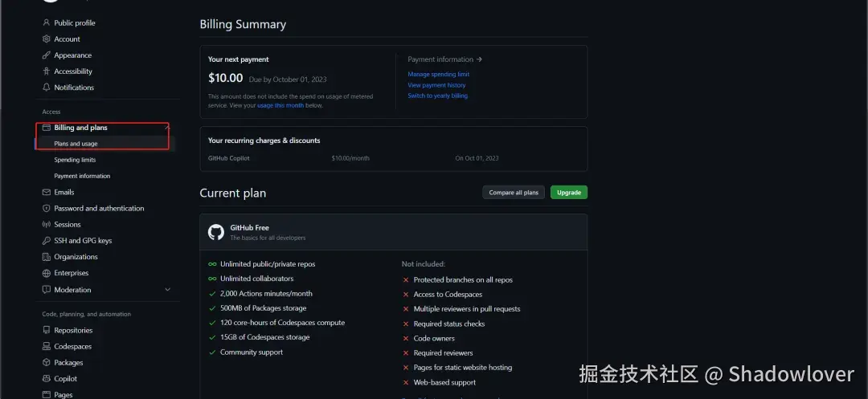Click the Public profile person icon
This screenshot has height=399, width=868.
tap(47, 22)
